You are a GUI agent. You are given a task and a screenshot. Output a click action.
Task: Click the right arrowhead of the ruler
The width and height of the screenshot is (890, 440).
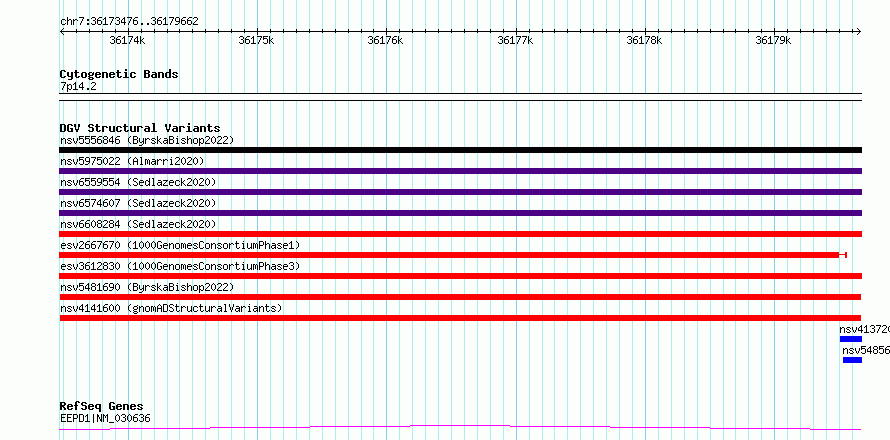click(x=859, y=31)
